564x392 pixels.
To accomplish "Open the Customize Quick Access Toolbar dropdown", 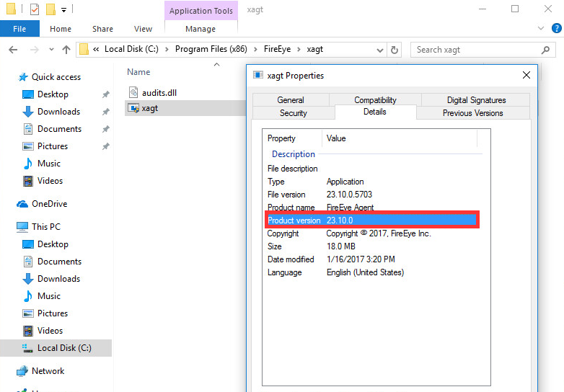I will (64, 10).
